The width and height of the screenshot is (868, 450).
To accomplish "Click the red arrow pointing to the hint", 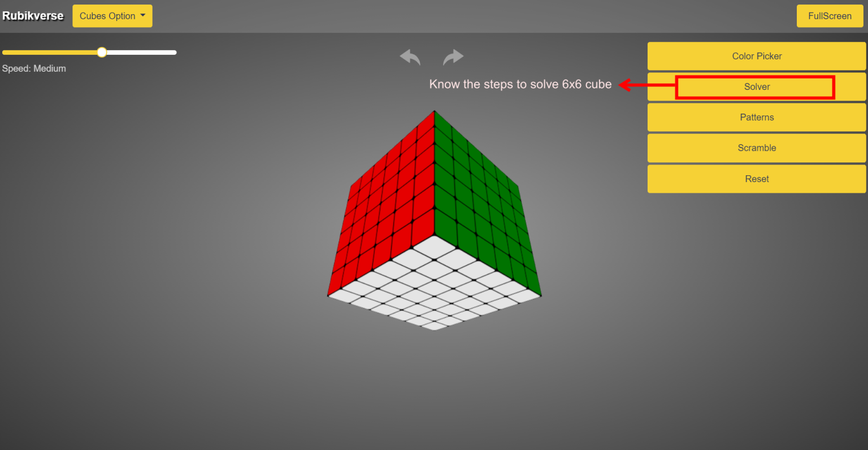I will [646, 85].
